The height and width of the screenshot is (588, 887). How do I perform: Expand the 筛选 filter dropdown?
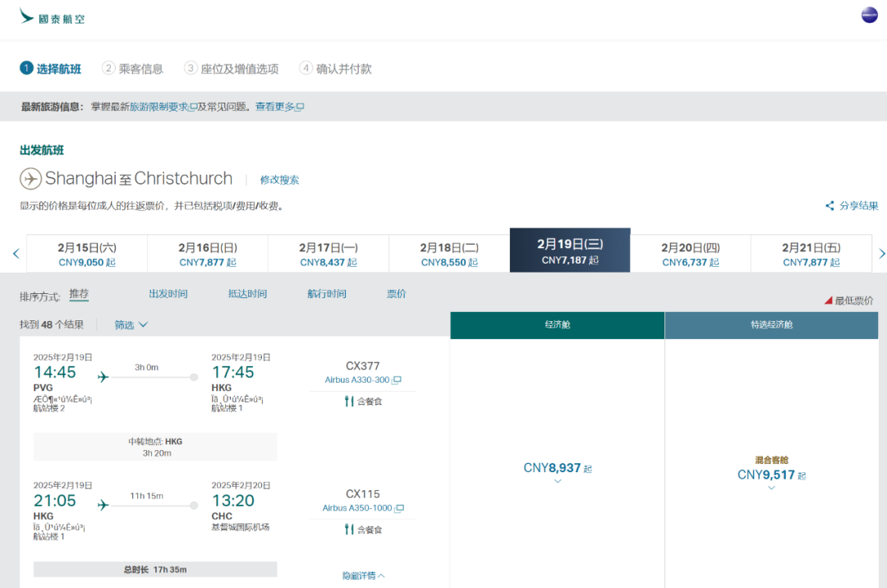pyautogui.click(x=130, y=324)
